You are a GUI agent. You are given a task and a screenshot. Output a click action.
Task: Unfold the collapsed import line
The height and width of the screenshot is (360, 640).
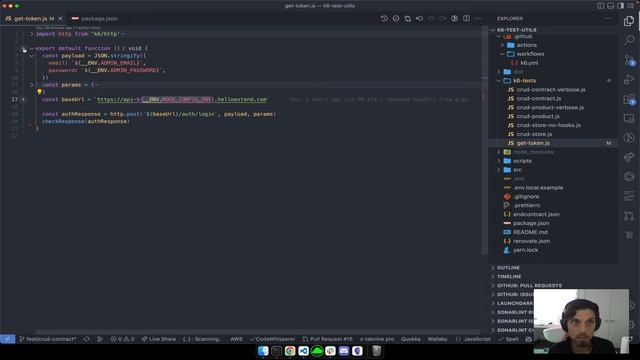tap(32, 34)
